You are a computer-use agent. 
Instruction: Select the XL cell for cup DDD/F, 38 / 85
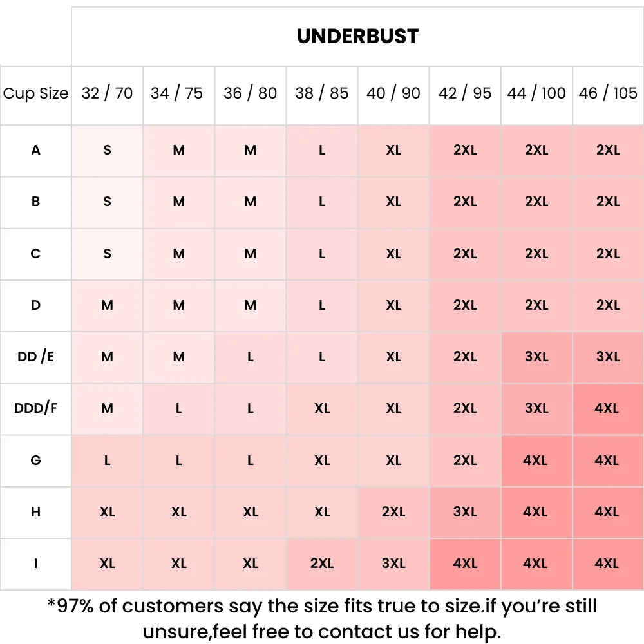click(x=322, y=408)
